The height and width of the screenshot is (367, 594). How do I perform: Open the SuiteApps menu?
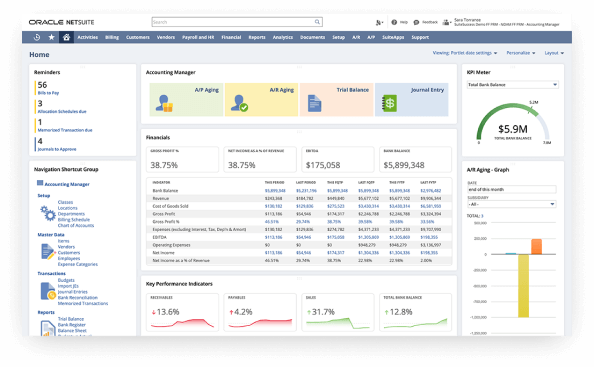click(x=393, y=37)
